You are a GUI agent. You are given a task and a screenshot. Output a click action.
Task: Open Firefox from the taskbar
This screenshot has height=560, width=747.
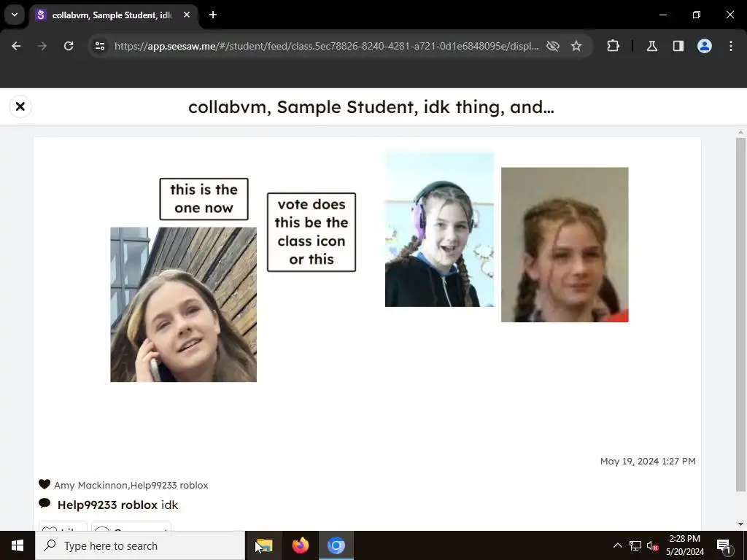(300, 545)
